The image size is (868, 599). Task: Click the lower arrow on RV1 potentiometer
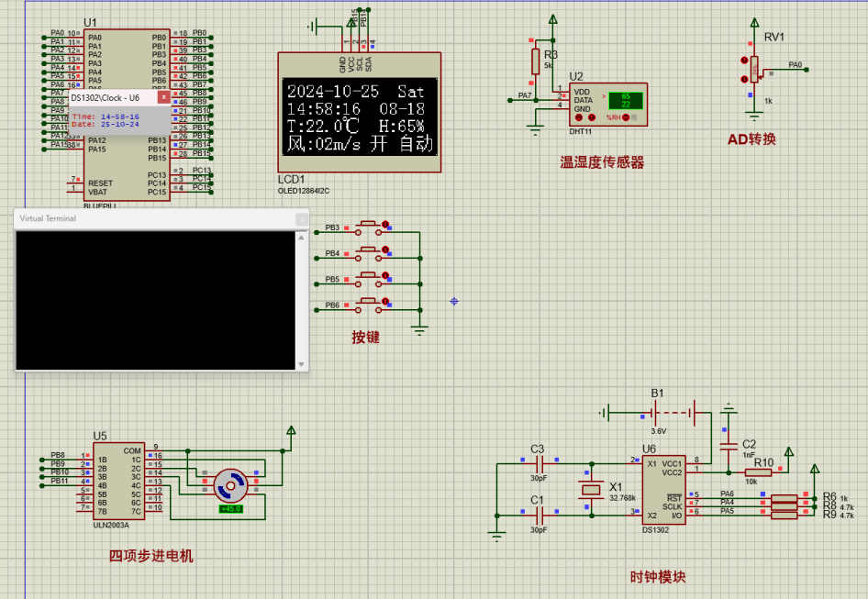(x=744, y=80)
